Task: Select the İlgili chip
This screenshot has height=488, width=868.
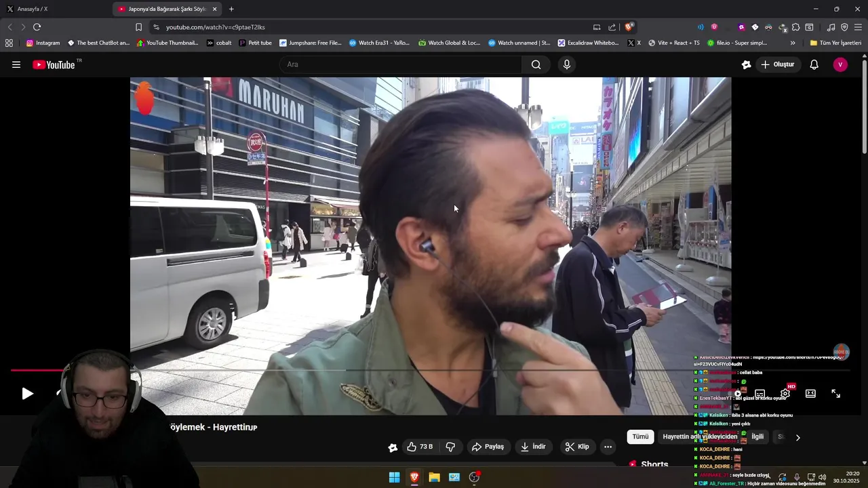Action: 757,436
